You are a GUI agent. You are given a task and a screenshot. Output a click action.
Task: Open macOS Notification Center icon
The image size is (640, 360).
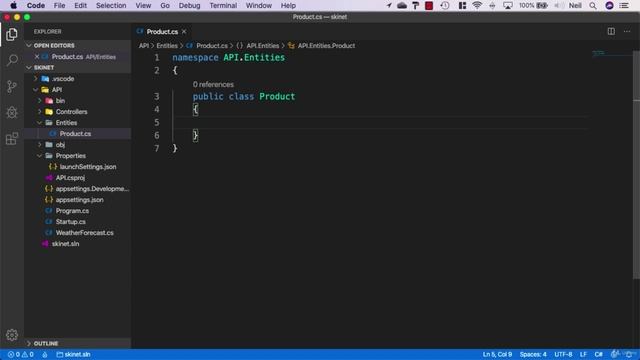coord(624,5)
